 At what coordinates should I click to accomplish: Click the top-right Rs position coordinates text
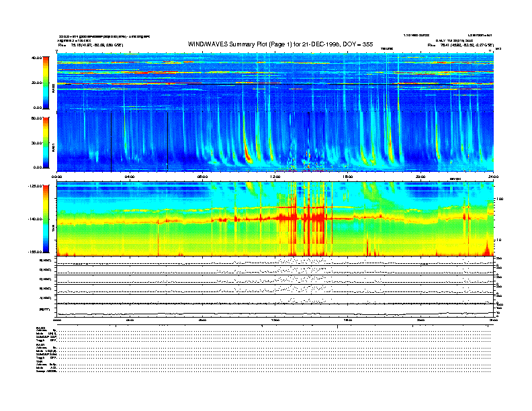pos(460,45)
